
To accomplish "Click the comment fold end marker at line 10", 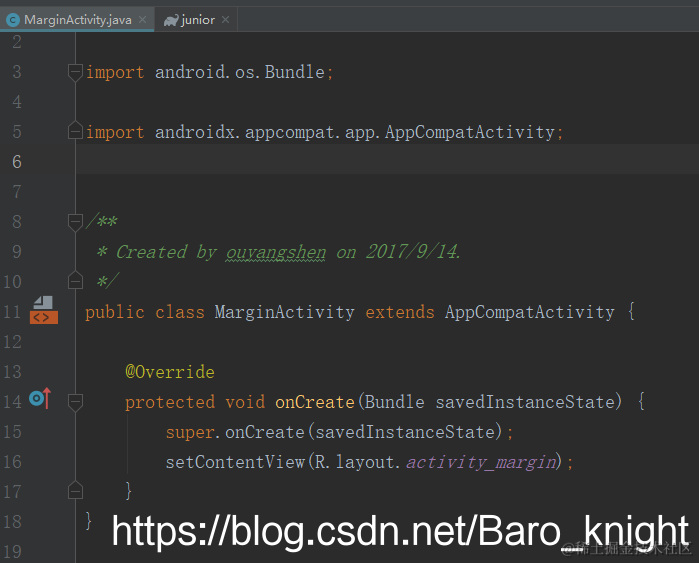I will click(75, 281).
